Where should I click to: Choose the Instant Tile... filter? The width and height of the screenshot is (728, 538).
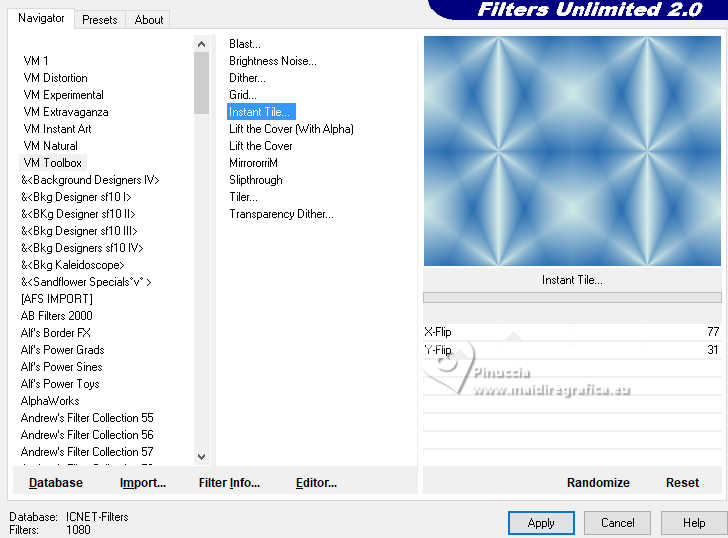(x=261, y=112)
